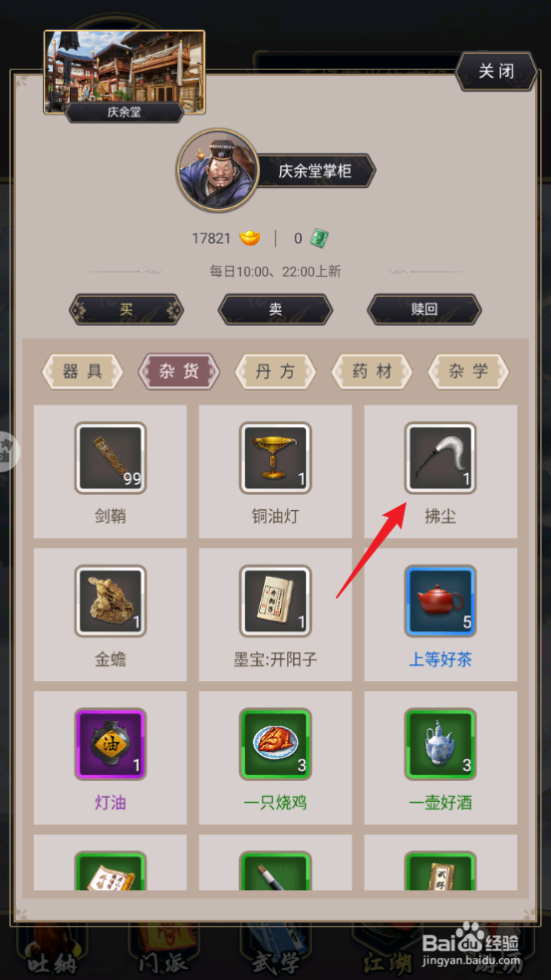Open the 杂学 category tab
The width and height of the screenshot is (551, 980).
click(x=468, y=371)
